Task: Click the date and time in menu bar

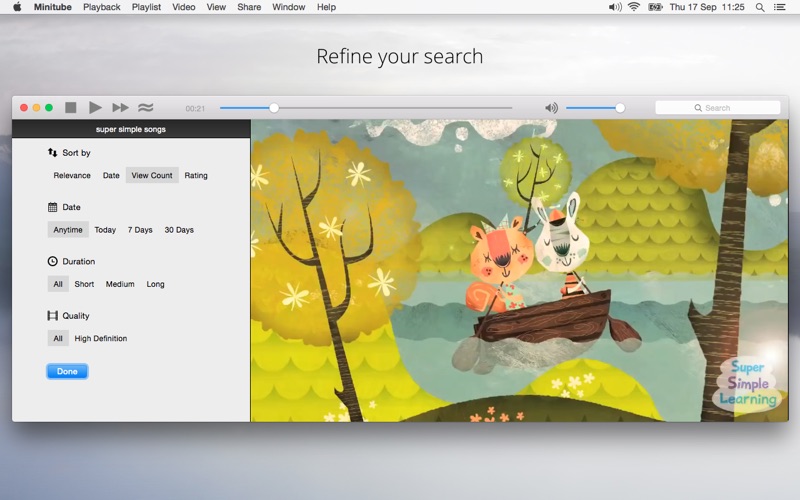Action: [x=707, y=7]
